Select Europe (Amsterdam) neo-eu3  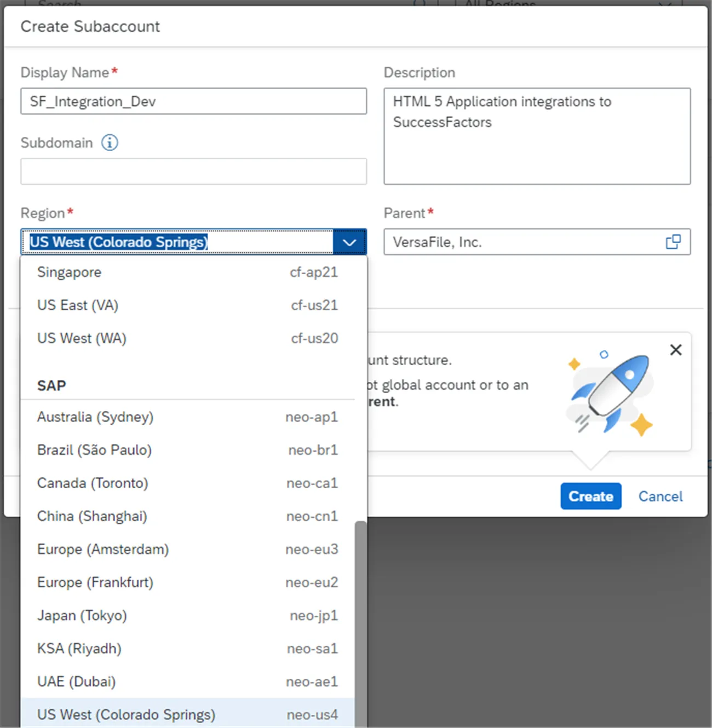pyautogui.click(x=187, y=549)
